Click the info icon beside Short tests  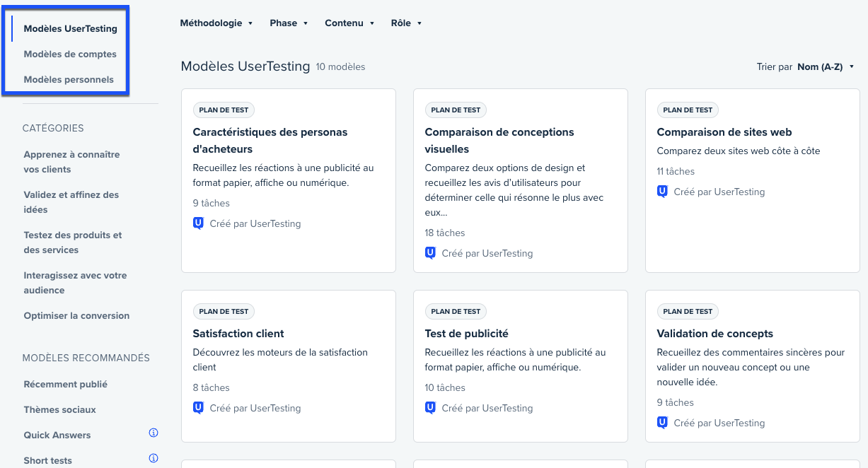pos(154,458)
